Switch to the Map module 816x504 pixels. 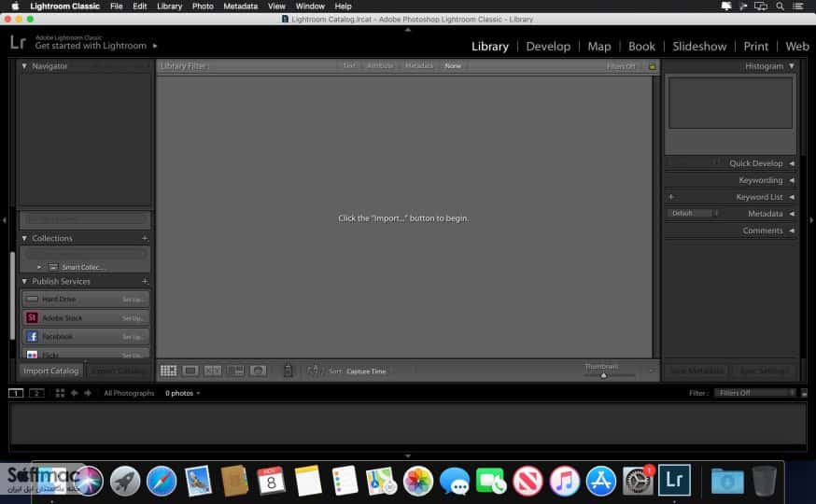point(599,47)
